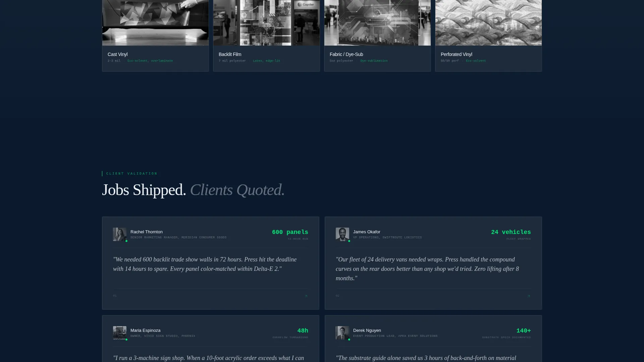Click Rachel Thornton's avatar photo
The height and width of the screenshot is (362, 644).
(x=120, y=234)
